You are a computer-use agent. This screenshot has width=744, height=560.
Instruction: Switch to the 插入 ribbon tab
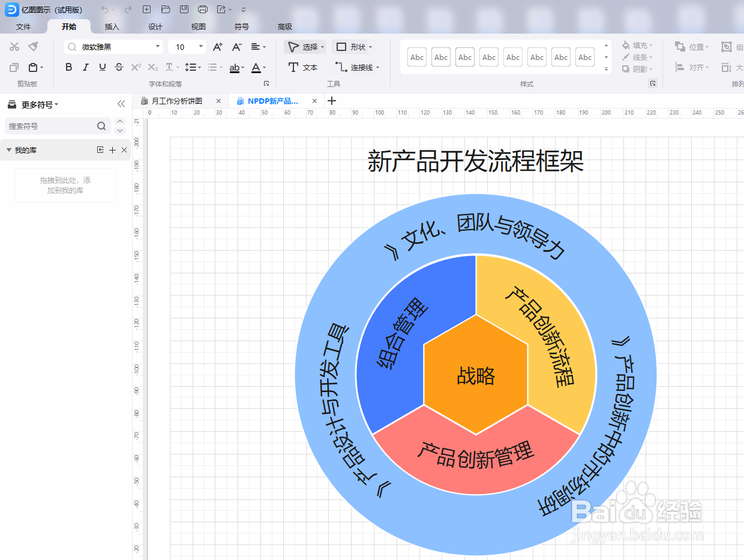[112, 26]
